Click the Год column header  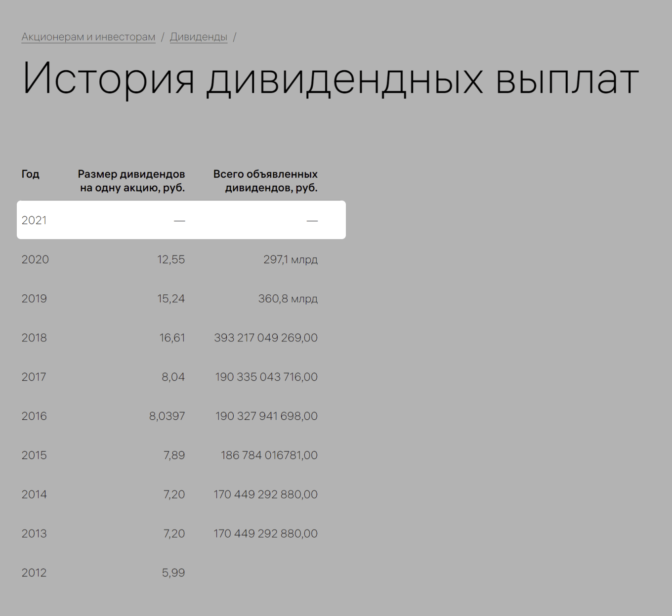(x=31, y=174)
